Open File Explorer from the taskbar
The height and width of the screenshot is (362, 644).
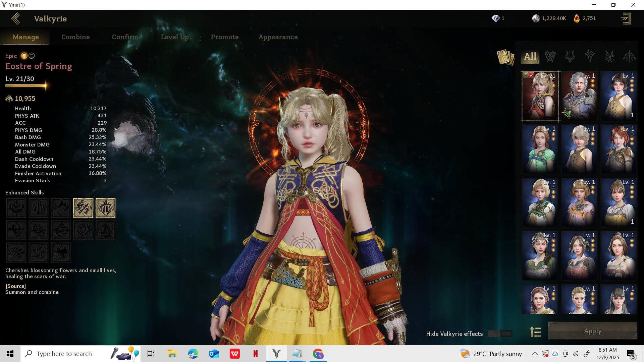tap(172, 354)
